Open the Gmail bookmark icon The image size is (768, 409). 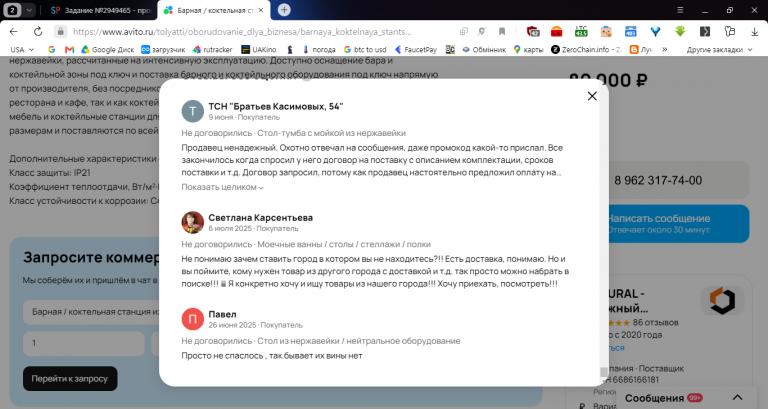pyautogui.click(x=70, y=49)
